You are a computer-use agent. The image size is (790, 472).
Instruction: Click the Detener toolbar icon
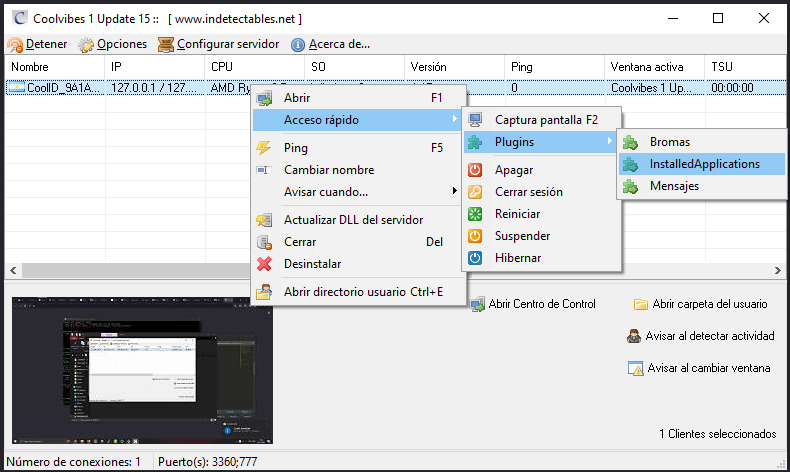click(15, 44)
